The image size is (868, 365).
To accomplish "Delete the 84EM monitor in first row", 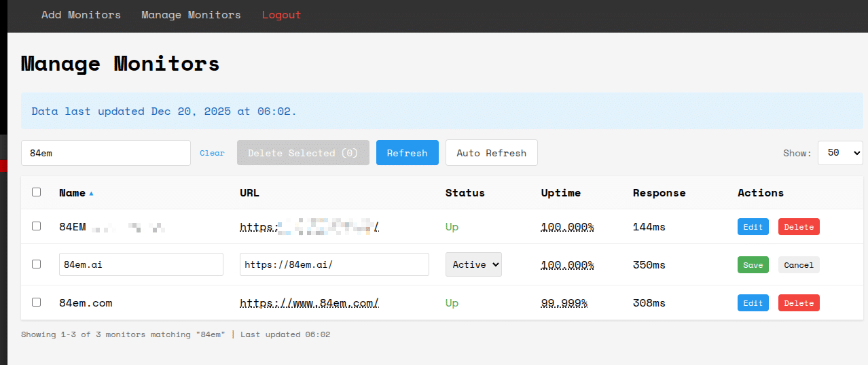I will tap(799, 227).
